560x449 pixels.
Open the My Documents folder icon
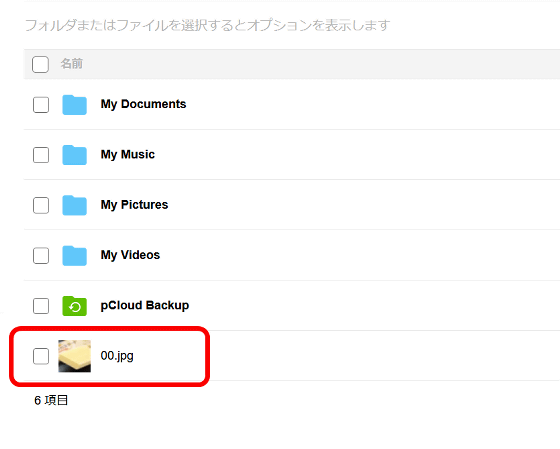point(74,105)
